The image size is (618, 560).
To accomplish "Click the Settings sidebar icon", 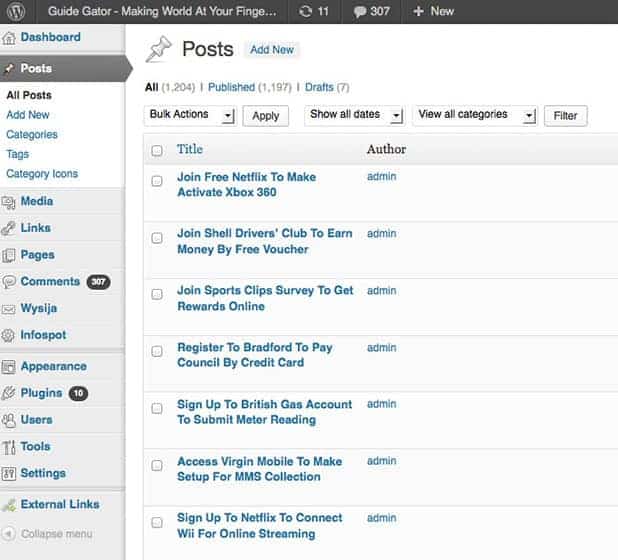I will pos(9,474).
